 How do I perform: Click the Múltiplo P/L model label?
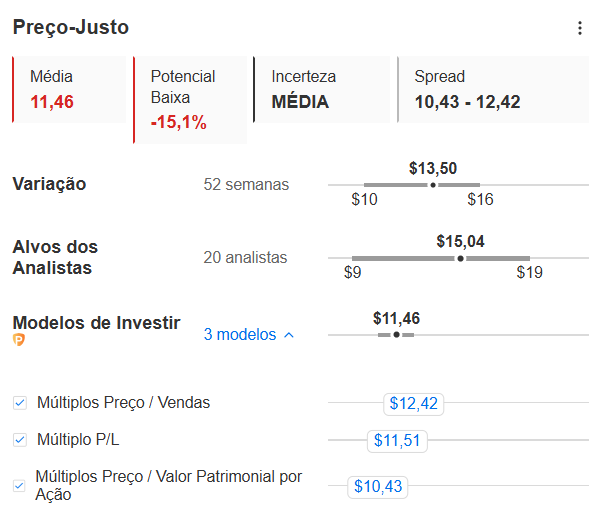click(78, 440)
